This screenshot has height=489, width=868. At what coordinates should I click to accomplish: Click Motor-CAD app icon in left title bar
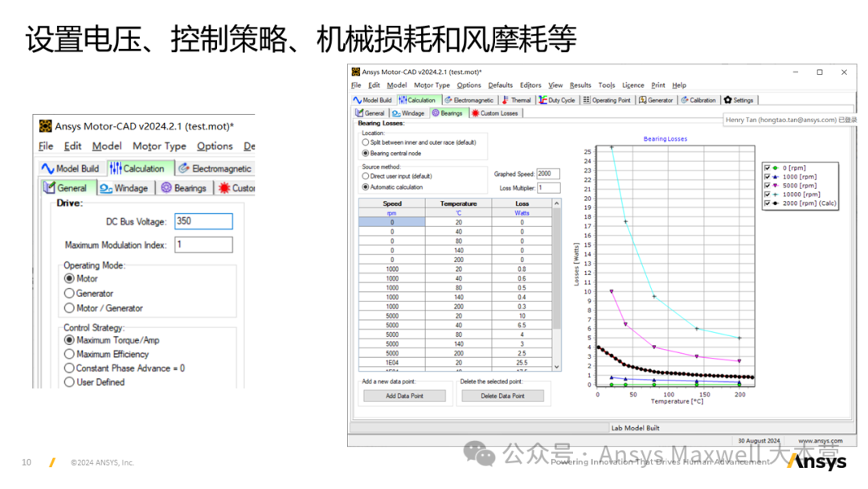[45, 126]
